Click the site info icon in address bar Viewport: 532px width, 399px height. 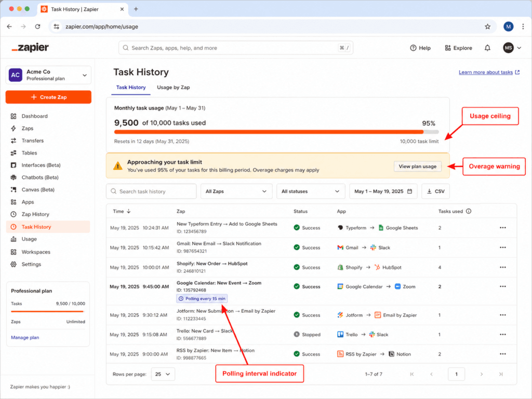coord(57,26)
